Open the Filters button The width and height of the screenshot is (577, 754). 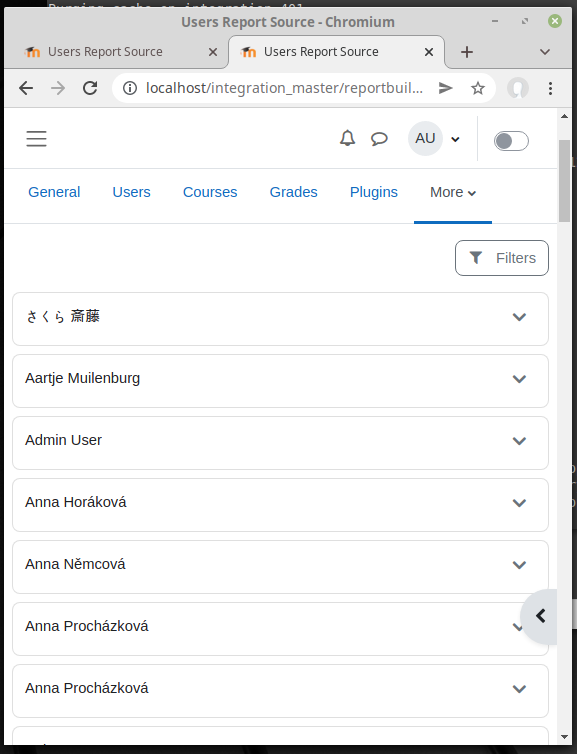(502, 258)
